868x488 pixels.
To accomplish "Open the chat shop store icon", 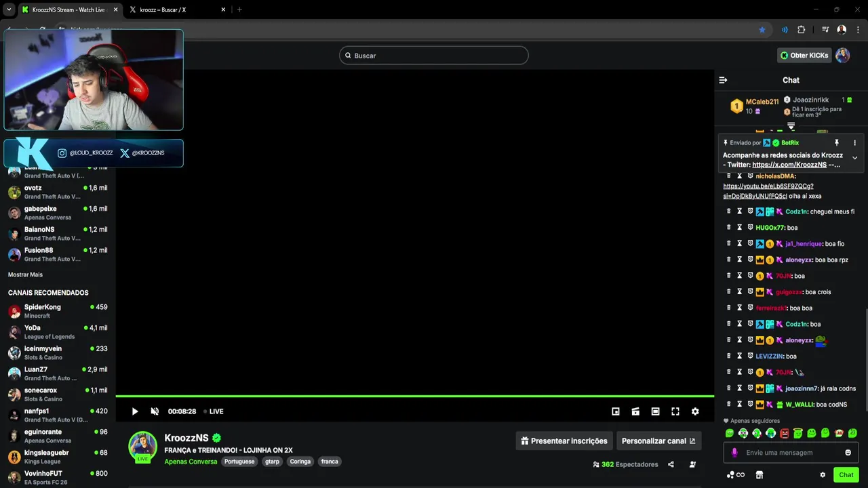I will click(x=759, y=475).
